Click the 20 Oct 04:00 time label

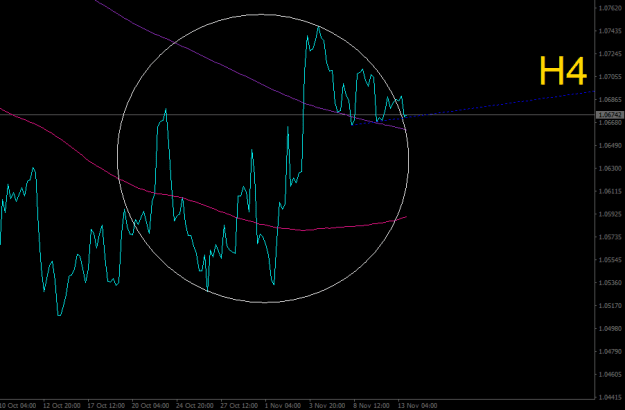(x=151, y=406)
